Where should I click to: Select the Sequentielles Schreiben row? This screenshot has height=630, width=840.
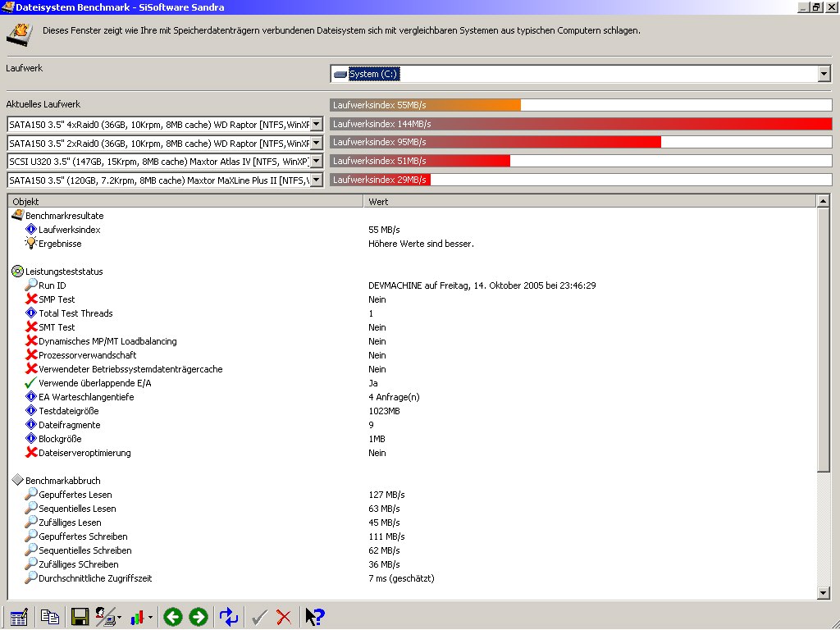tap(413, 550)
